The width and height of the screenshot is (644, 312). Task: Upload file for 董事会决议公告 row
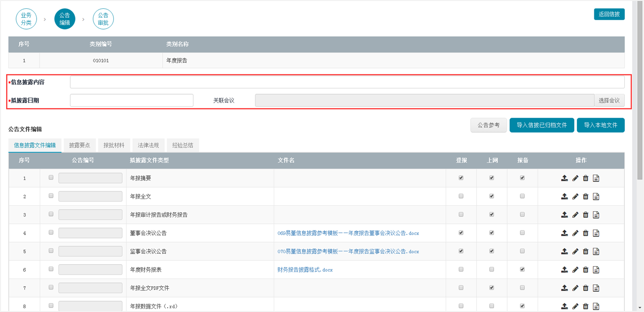pyautogui.click(x=564, y=233)
